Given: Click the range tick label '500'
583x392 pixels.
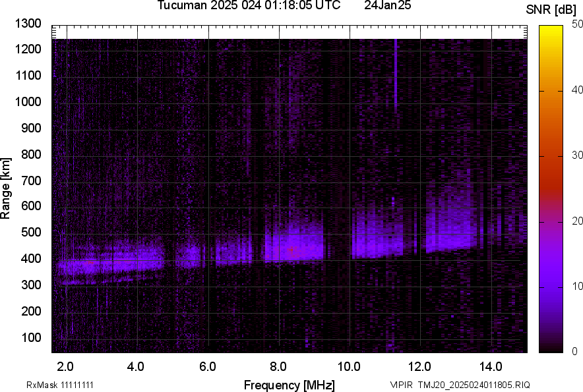Looking at the screenshot, I should (31, 232).
